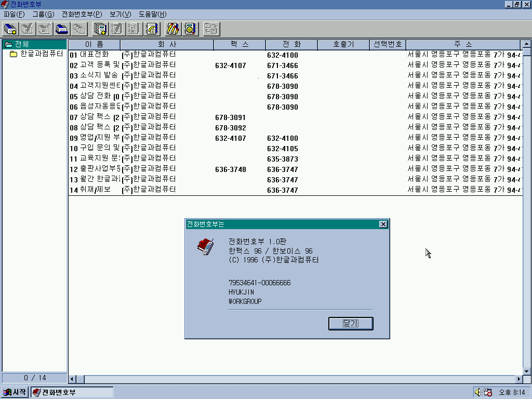Click the horizontal scrollbar right arrow
This screenshot has width=532, height=399.
click(519, 379)
